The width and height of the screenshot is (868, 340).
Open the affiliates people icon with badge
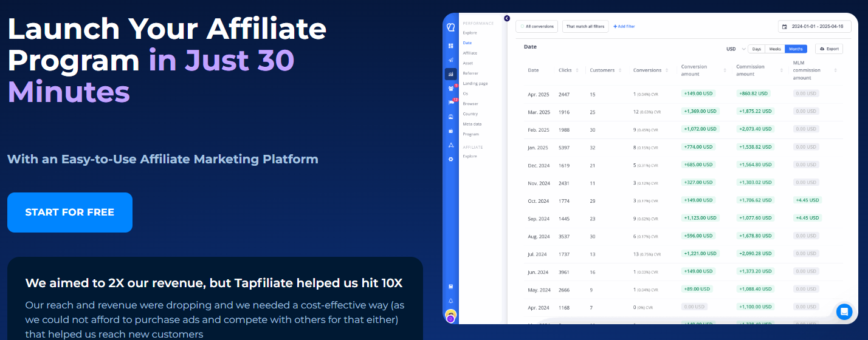pos(450,88)
